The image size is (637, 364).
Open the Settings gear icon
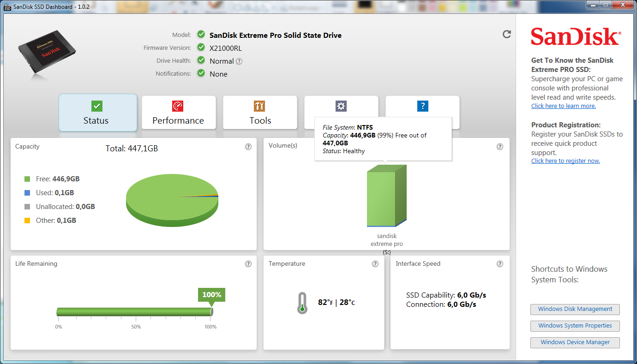click(341, 106)
